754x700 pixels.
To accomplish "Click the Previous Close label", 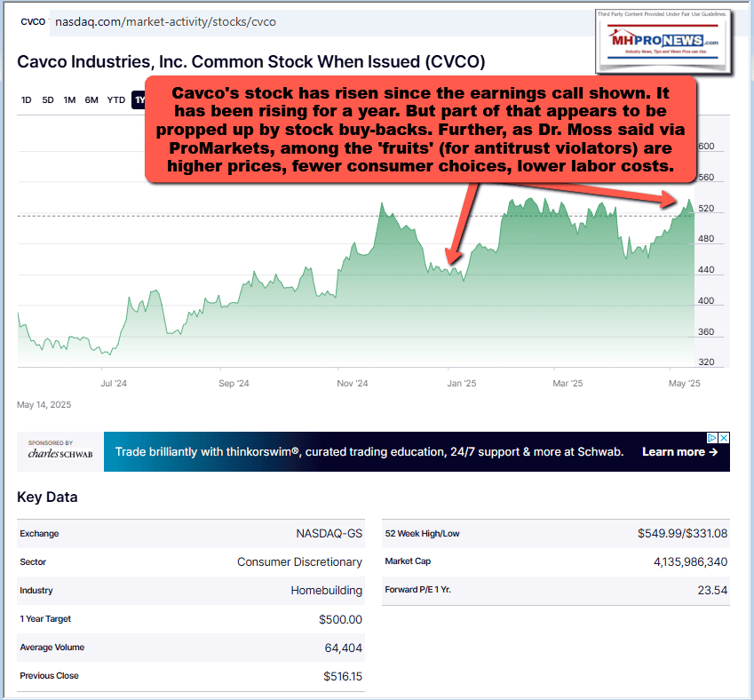I will [x=49, y=675].
